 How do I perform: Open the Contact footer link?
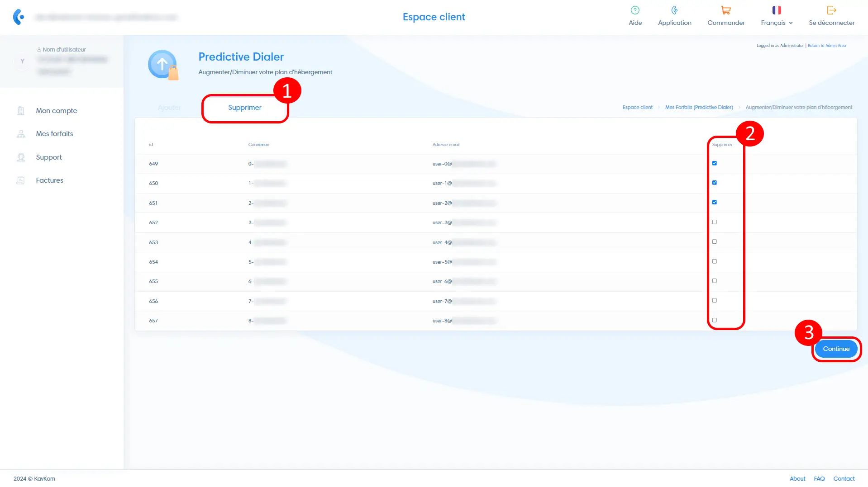(x=844, y=478)
